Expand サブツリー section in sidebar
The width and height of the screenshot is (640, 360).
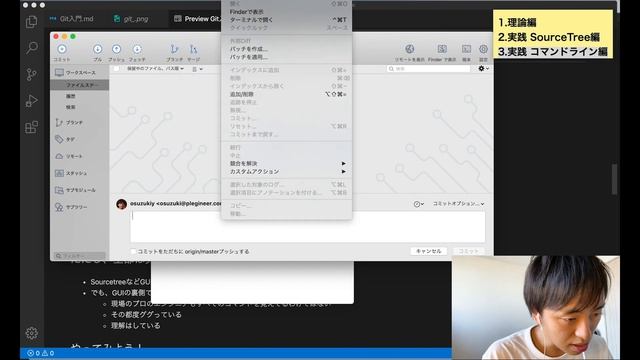(71, 207)
